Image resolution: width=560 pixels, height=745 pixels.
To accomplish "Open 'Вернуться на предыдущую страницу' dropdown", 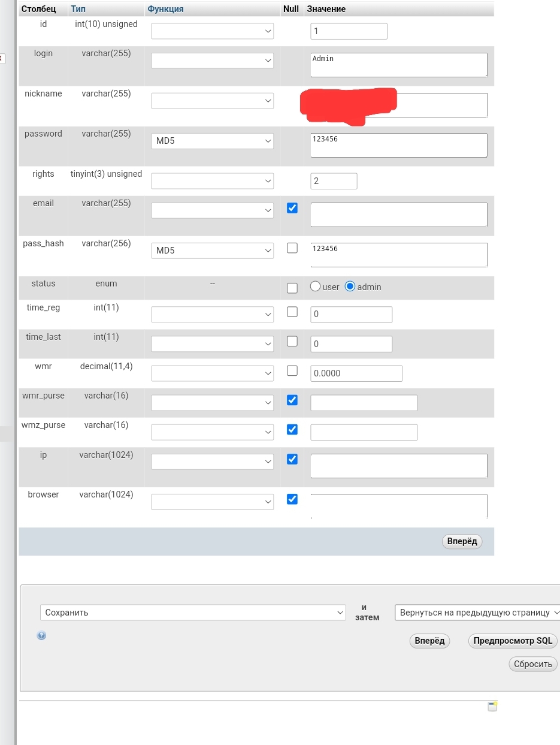I will (x=478, y=613).
